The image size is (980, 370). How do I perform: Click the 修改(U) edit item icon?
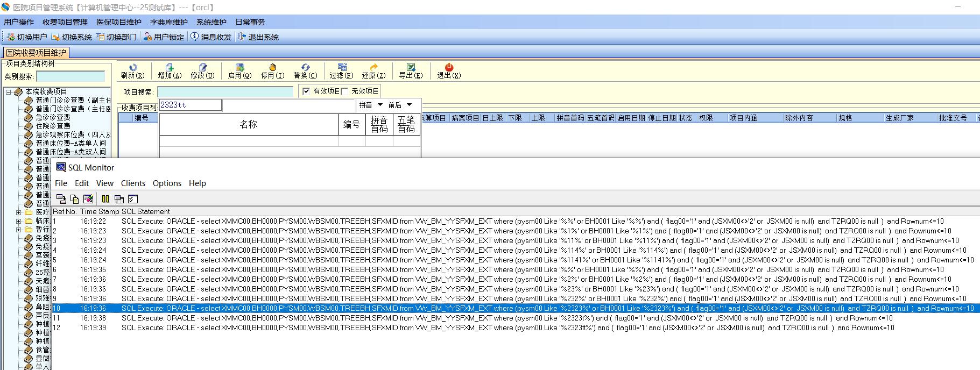(202, 67)
